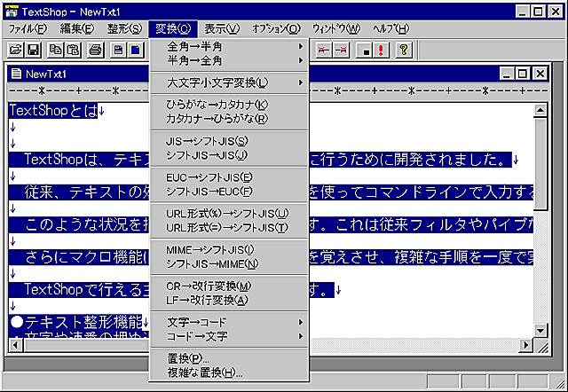Click the line '●テキスト整形機能'

pos(75,321)
